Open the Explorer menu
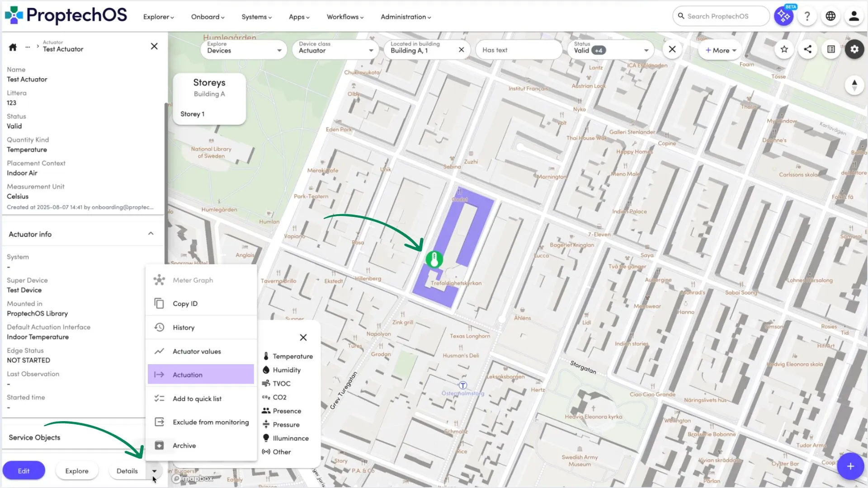Screen dimensions: 868x488 pyautogui.click(x=159, y=17)
